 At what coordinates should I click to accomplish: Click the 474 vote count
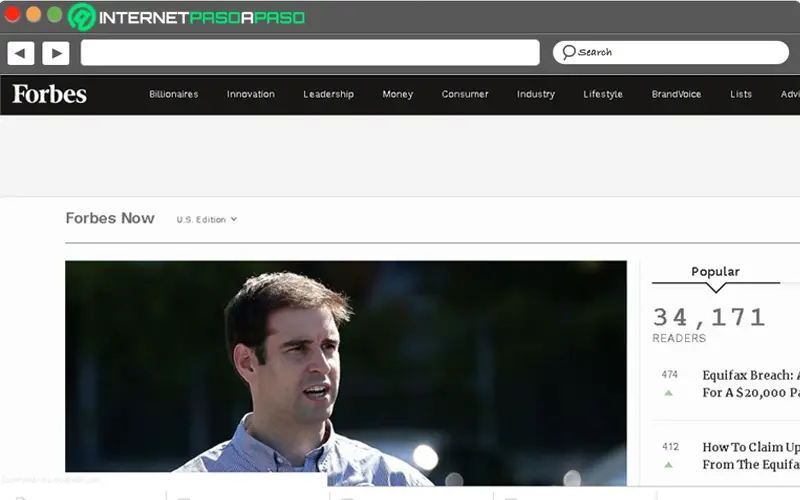point(669,375)
